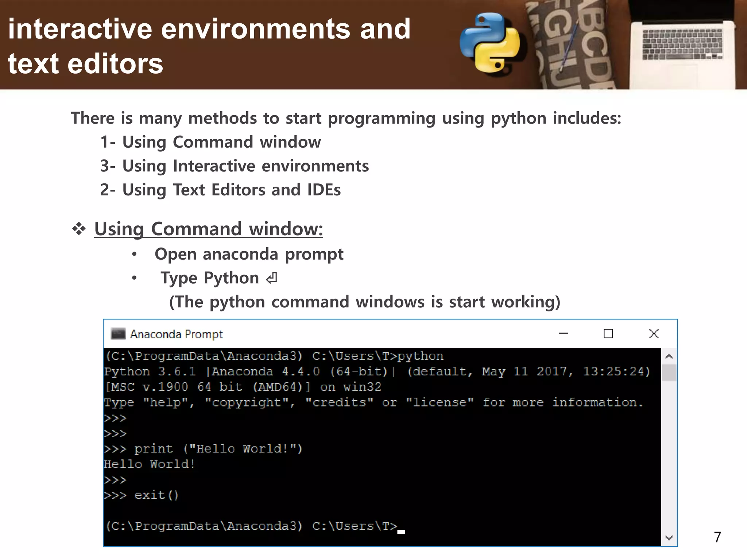The image size is (747, 560).
Task: Click the Using Text Editors and IDEs item
Action: pos(220,190)
